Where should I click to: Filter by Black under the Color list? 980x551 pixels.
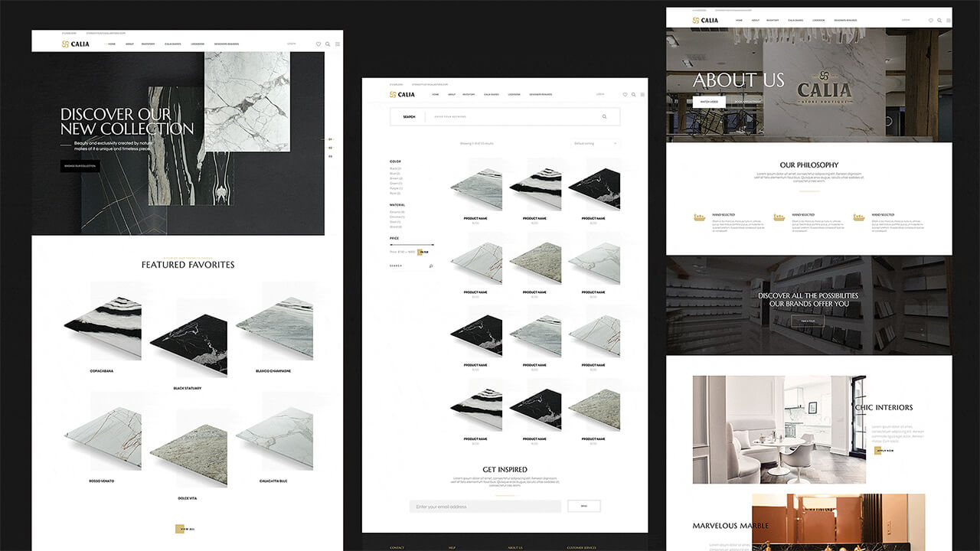[395, 168]
